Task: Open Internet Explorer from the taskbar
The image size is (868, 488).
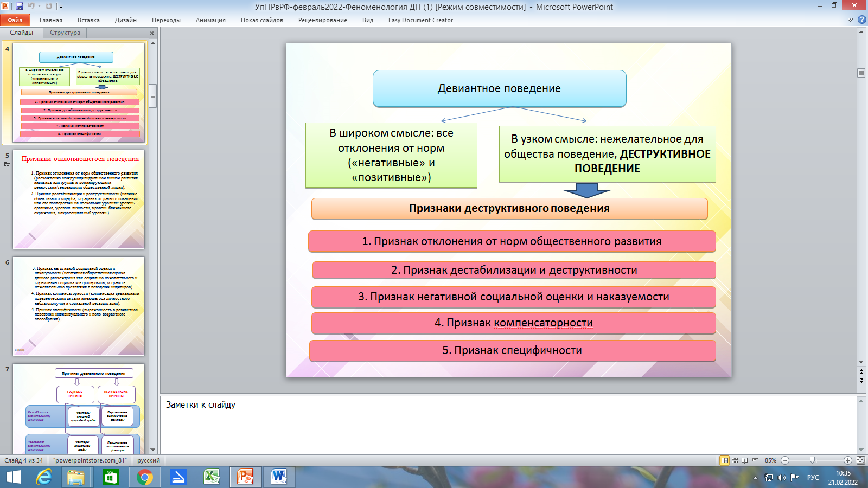Action: click(43, 477)
